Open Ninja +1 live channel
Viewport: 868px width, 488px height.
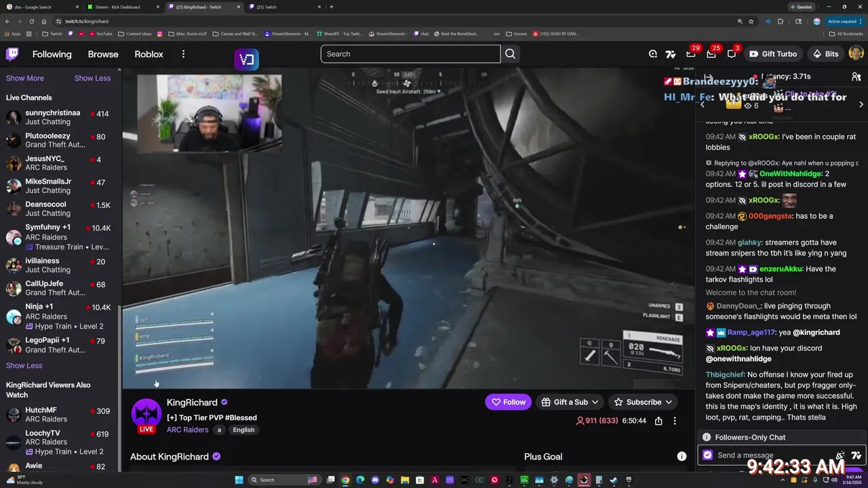[x=60, y=316]
